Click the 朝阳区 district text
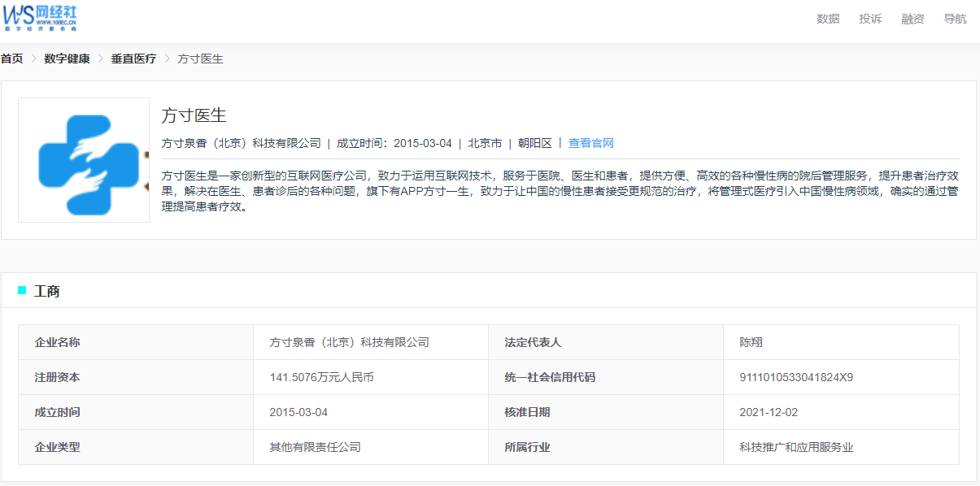The width and height of the screenshot is (980, 486). pyautogui.click(x=535, y=143)
